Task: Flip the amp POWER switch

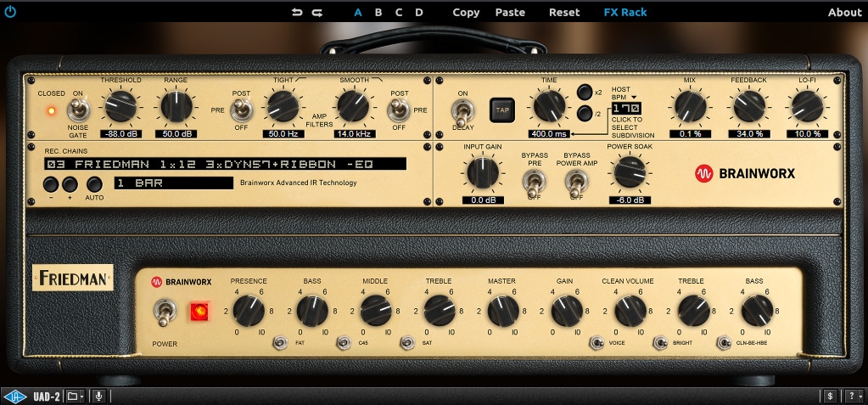Action: click(164, 312)
